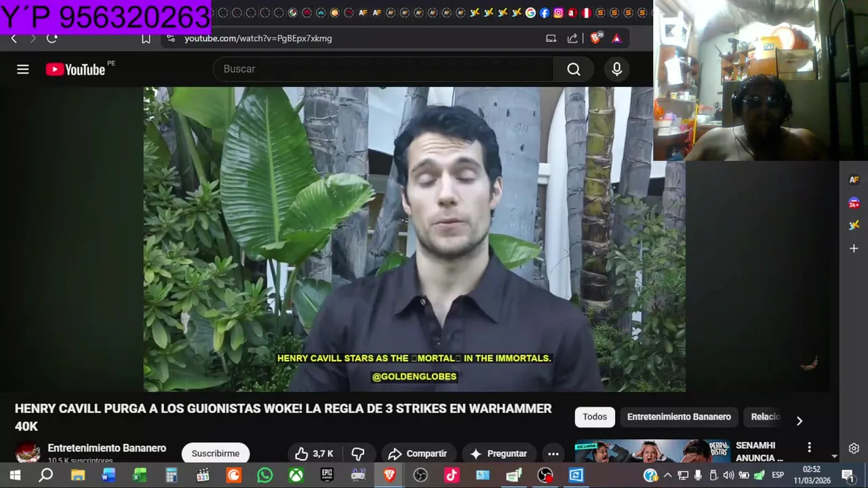Open the YouTube hamburger guide menu
The image size is (868, 488).
click(23, 69)
